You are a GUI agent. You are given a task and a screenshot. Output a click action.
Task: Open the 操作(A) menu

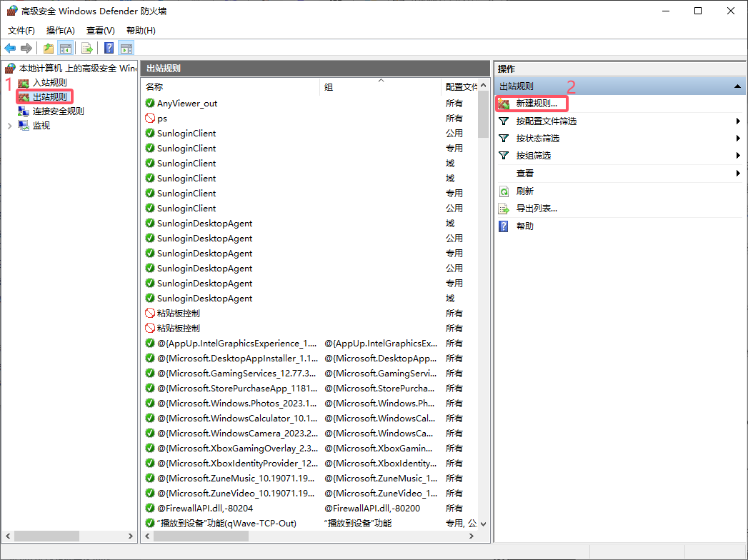point(61,31)
